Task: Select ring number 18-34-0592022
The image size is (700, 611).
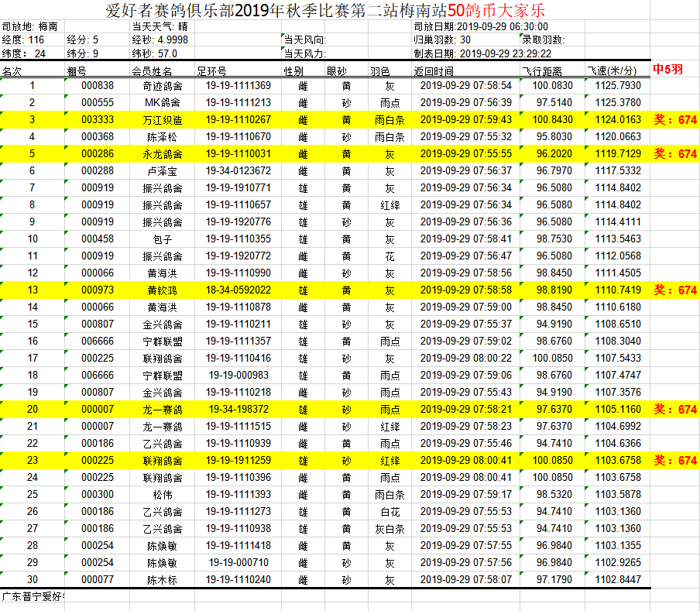Action: (238, 290)
